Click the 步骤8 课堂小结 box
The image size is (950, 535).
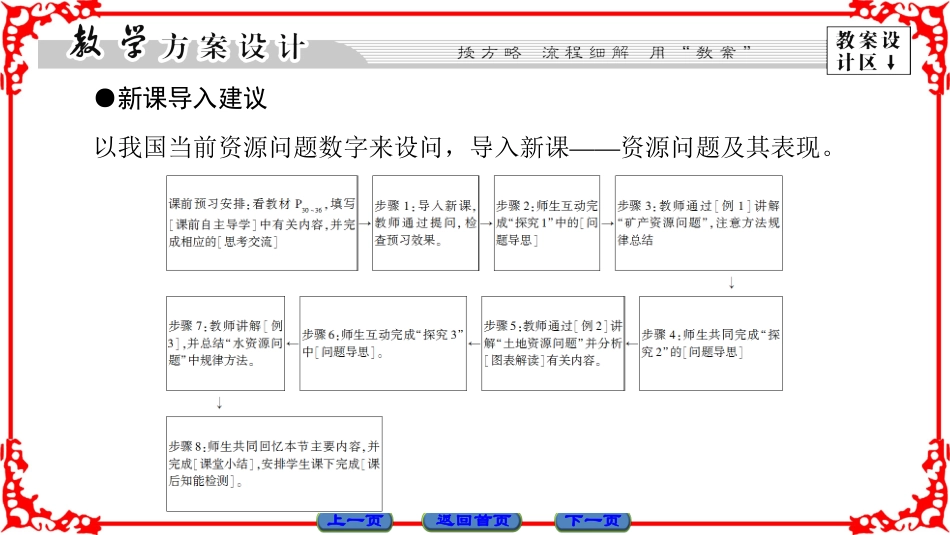[274, 464]
